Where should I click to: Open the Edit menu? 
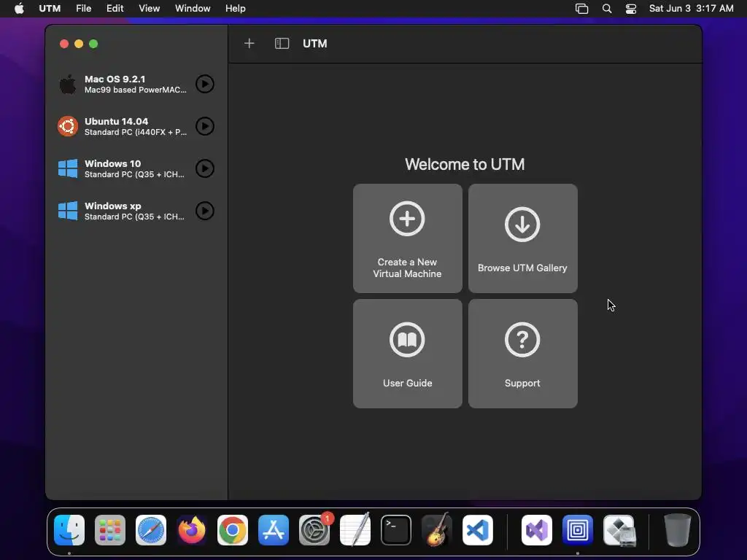click(115, 9)
